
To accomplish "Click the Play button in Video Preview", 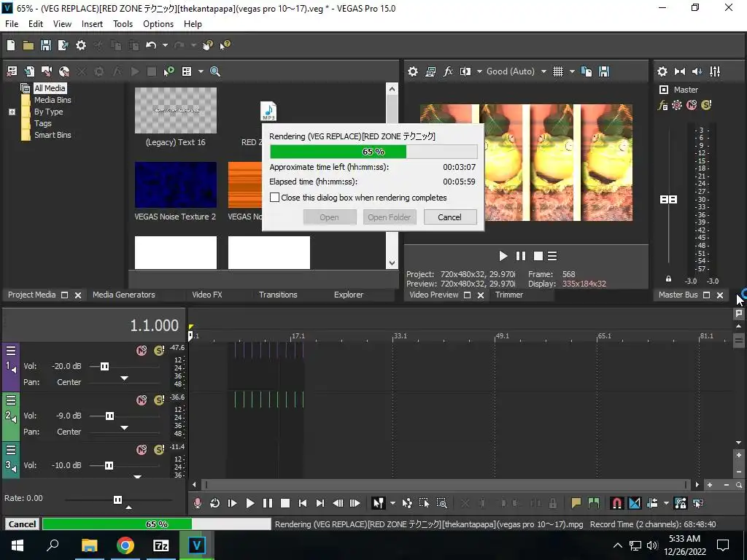I will click(503, 256).
